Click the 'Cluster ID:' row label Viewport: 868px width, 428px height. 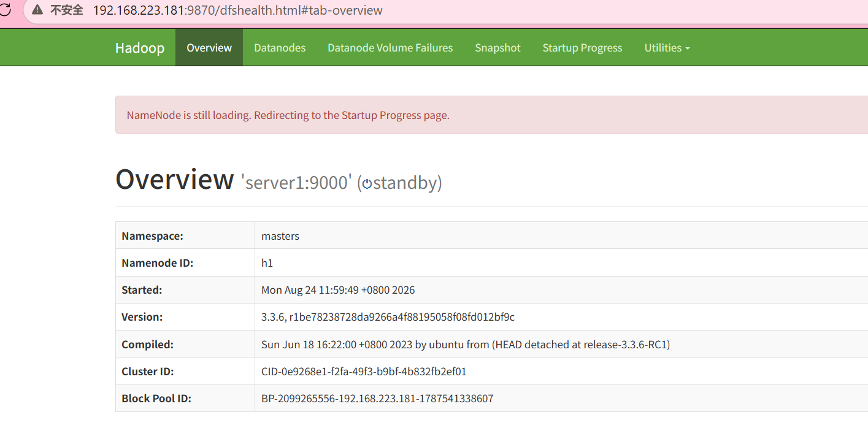[x=148, y=372]
